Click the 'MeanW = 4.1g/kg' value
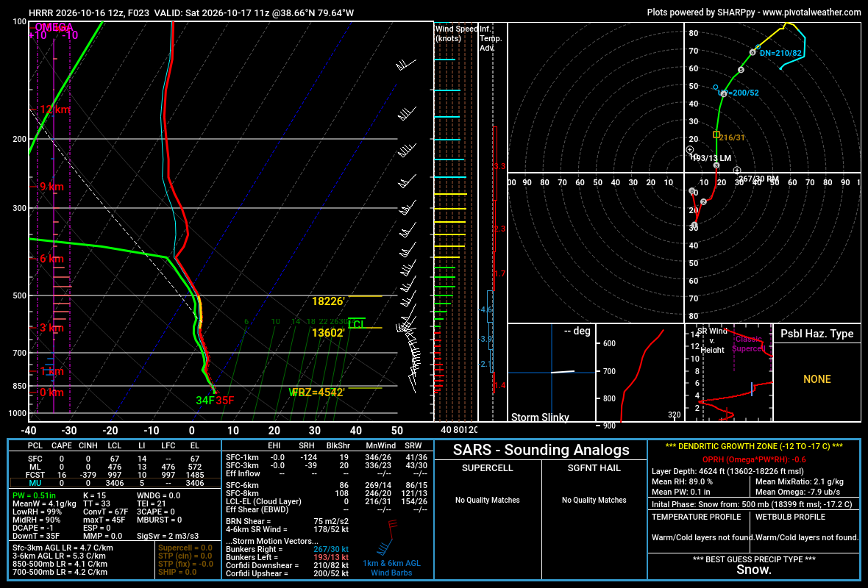Screen dimensions: 868x588 tap(44, 504)
